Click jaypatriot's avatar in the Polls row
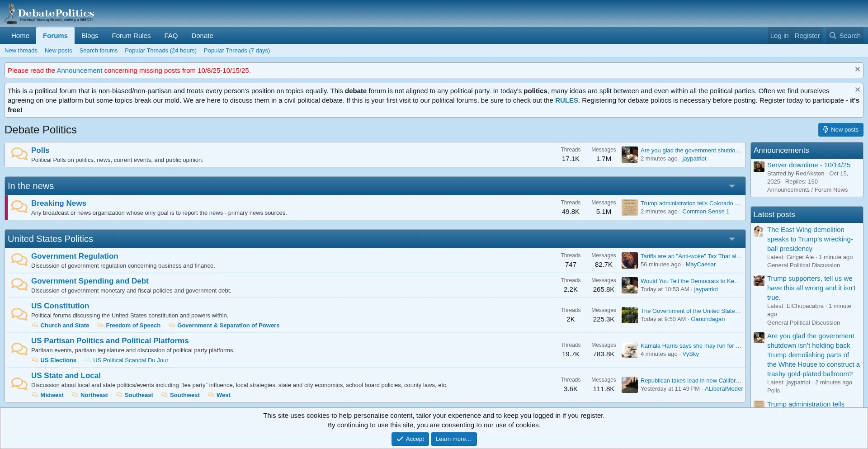Viewport: 868px width, 449px height. coord(629,155)
